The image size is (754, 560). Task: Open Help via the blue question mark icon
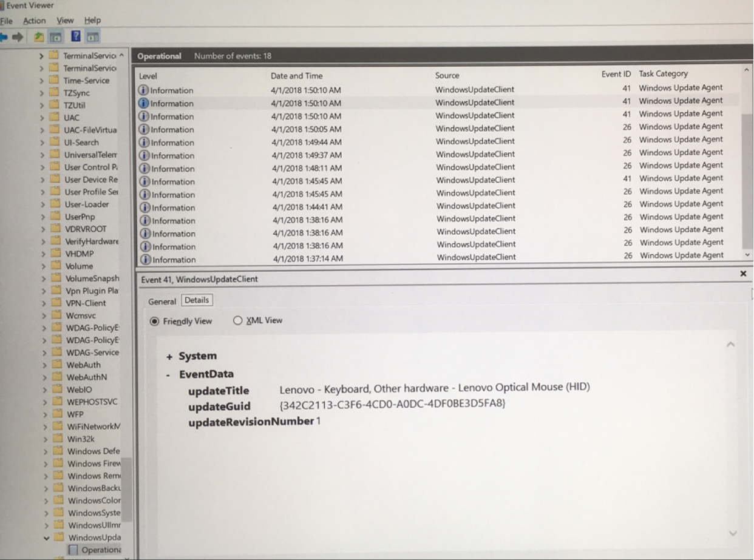[x=76, y=36]
